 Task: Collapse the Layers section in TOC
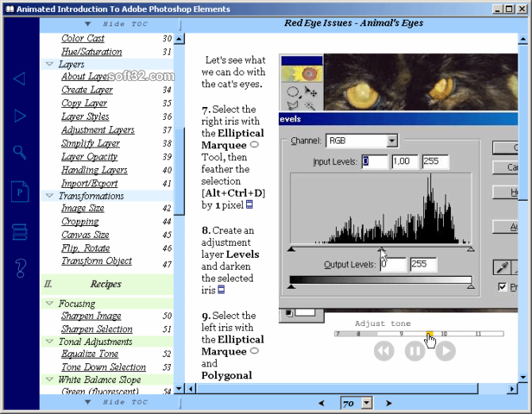[49, 64]
